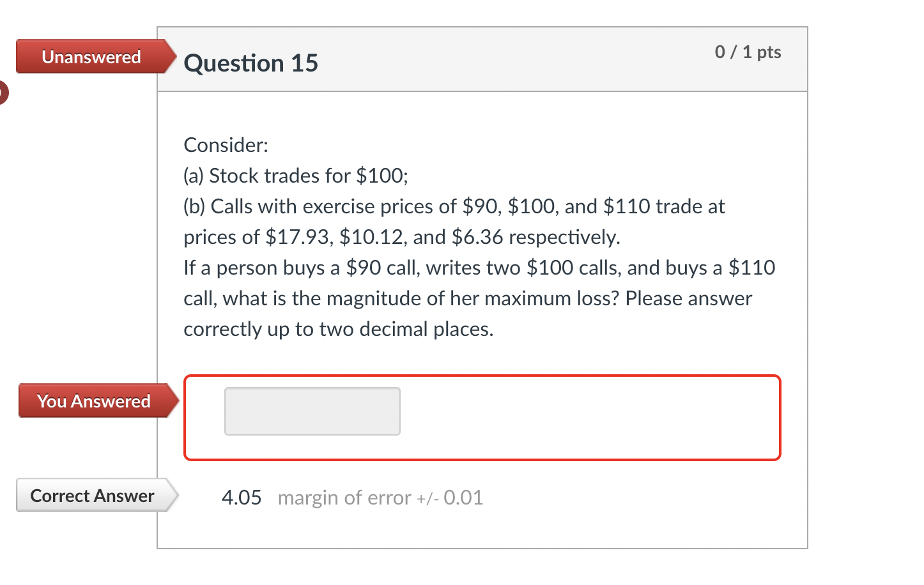The width and height of the screenshot is (924, 585).
Task: Click the 0 / 1 pts score
Action: click(x=747, y=52)
